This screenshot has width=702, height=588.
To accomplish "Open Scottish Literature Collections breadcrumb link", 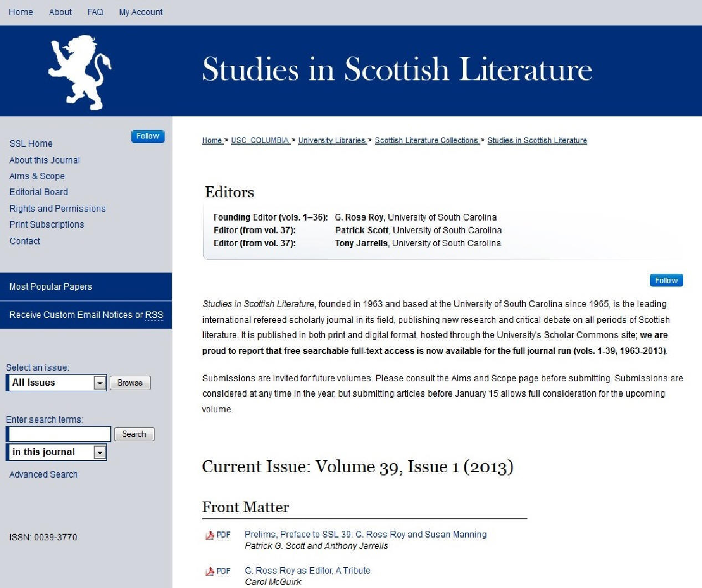I will coord(426,141).
